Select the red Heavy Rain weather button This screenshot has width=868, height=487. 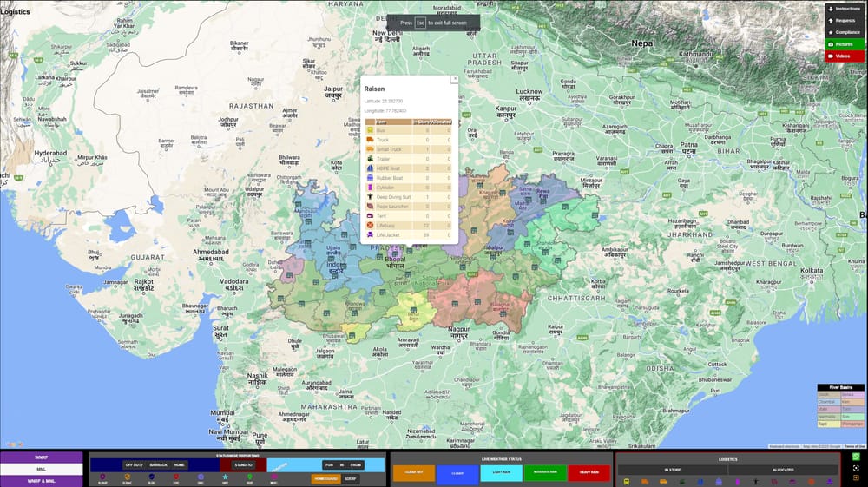click(589, 472)
